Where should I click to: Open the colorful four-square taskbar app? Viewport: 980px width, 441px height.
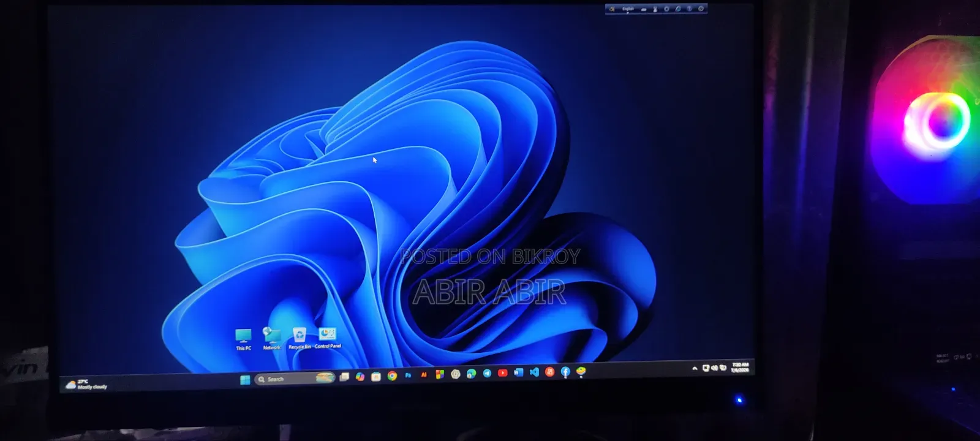click(439, 374)
